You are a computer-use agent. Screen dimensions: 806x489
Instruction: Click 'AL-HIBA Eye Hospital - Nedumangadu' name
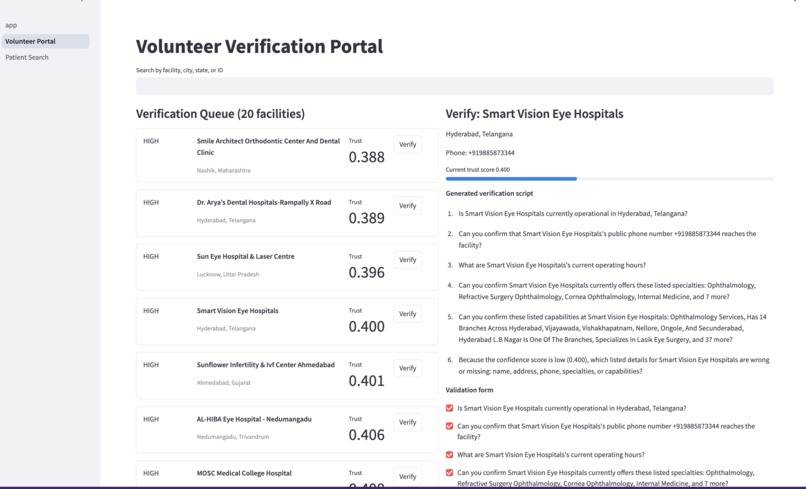click(x=254, y=419)
